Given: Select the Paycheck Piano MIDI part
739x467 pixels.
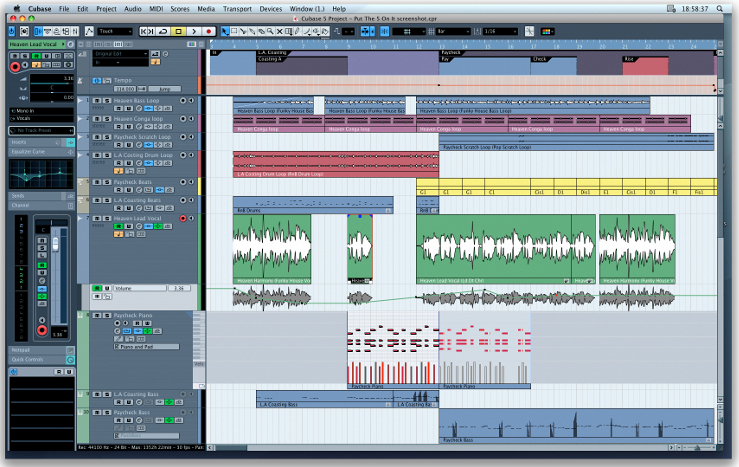Looking at the screenshot, I should coord(393,350).
